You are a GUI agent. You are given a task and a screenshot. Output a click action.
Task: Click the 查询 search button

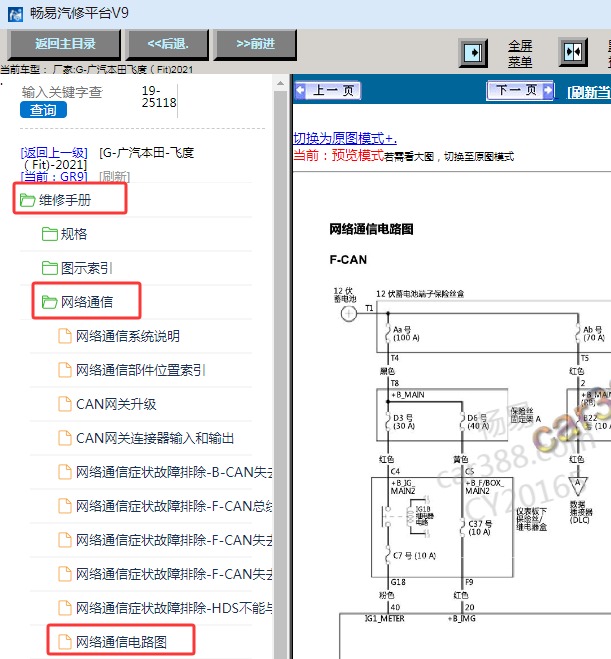pos(43,110)
